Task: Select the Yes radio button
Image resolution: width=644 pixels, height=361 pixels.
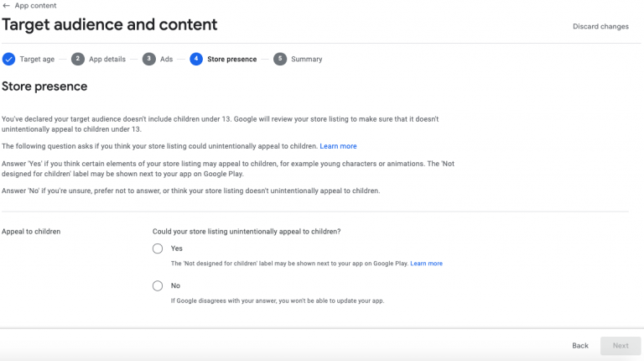Action: coord(158,249)
